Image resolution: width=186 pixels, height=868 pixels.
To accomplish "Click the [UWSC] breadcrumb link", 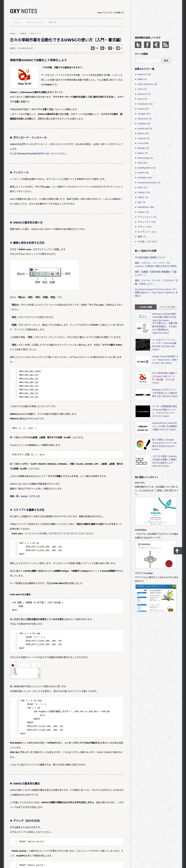I will click(23, 33).
